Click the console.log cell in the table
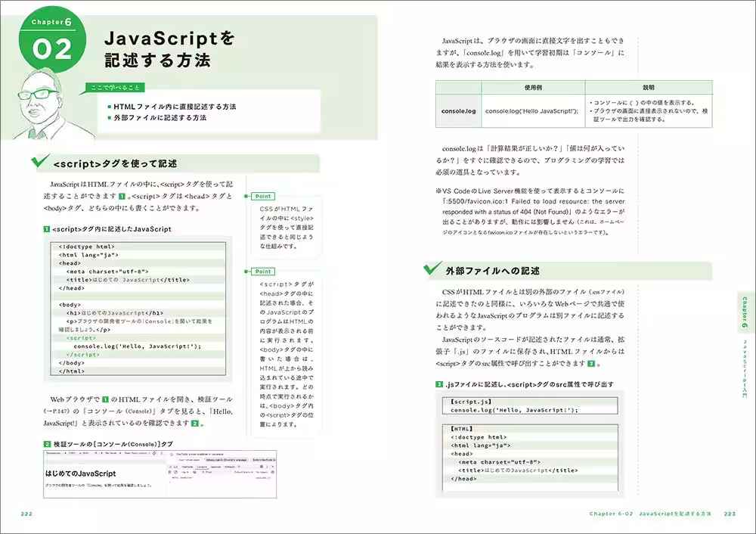The width and height of the screenshot is (756, 534). [x=458, y=110]
